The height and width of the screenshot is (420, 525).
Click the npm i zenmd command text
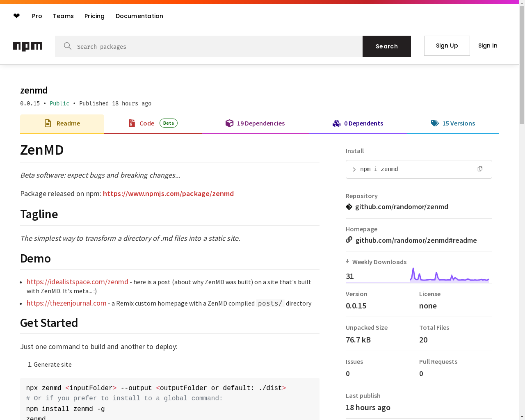(x=379, y=169)
